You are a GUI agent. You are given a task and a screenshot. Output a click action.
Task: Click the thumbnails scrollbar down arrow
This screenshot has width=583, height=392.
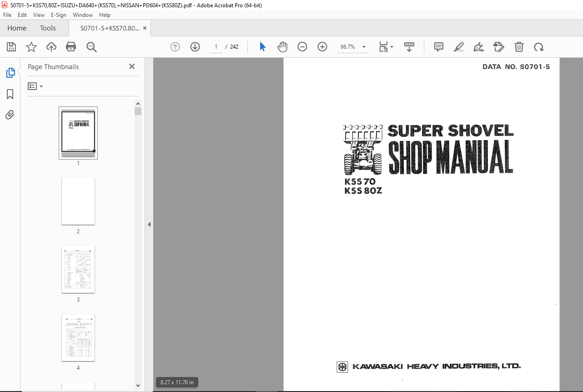coord(138,386)
